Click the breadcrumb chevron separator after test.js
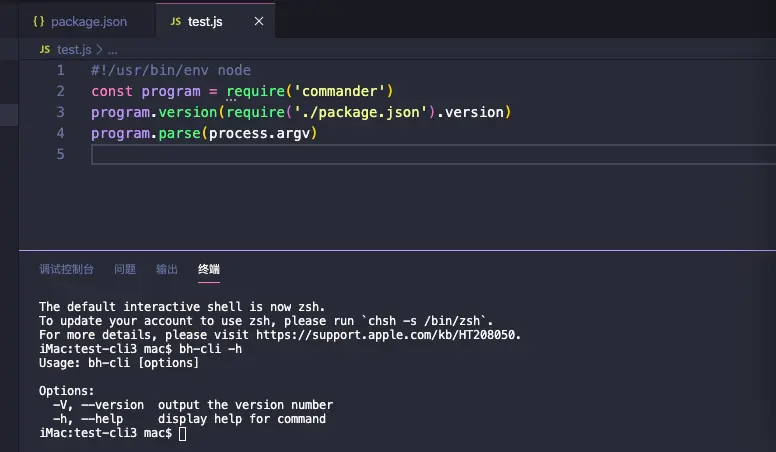The height and width of the screenshot is (452, 776). click(x=99, y=49)
